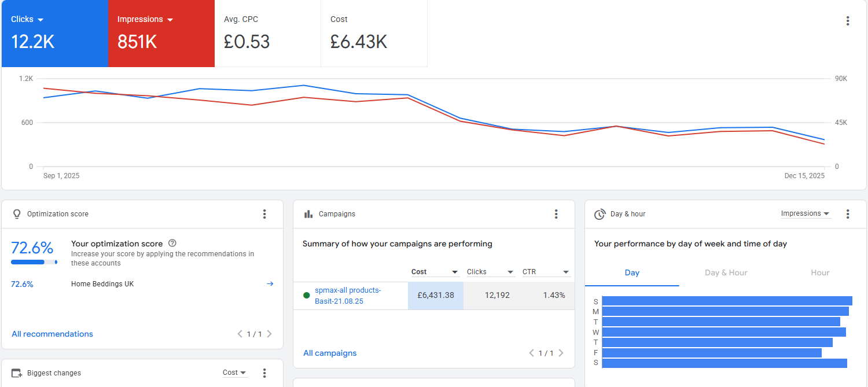This screenshot has width=868, height=387.
Task: Open Impressions dropdown in Day & hour card
Action: pos(805,214)
